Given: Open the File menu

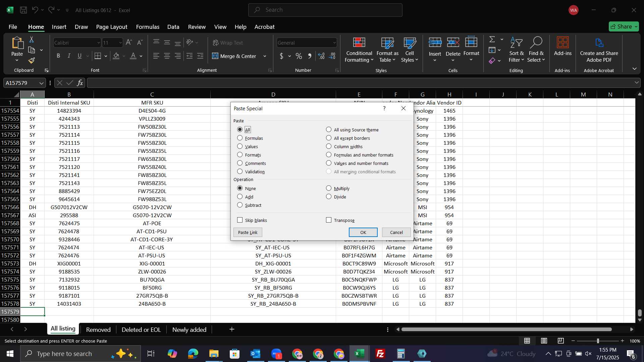Looking at the screenshot, I should pyautogui.click(x=13, y=27).
